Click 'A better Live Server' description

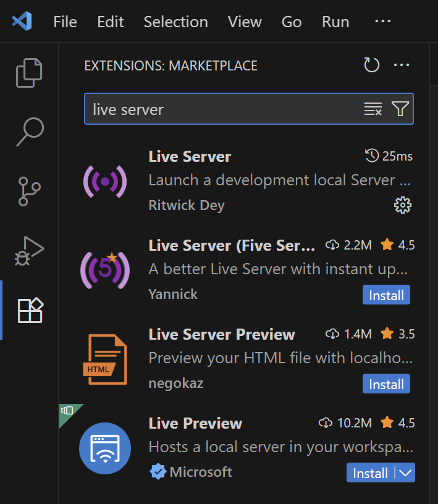(278, 269)
